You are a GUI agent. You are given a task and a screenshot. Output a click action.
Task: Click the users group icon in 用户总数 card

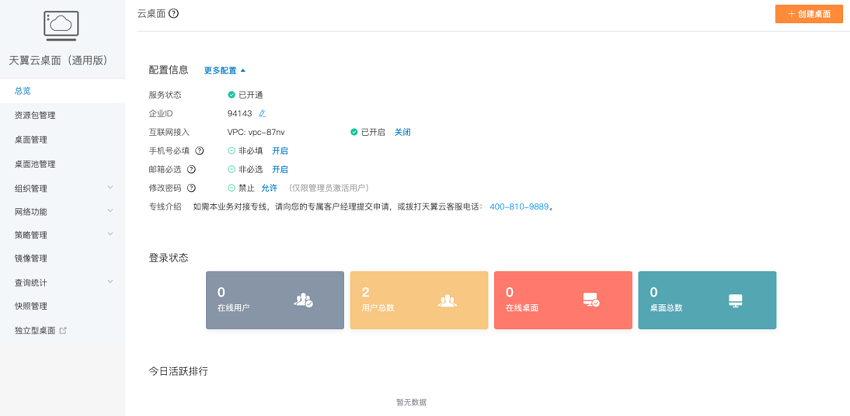447,300
